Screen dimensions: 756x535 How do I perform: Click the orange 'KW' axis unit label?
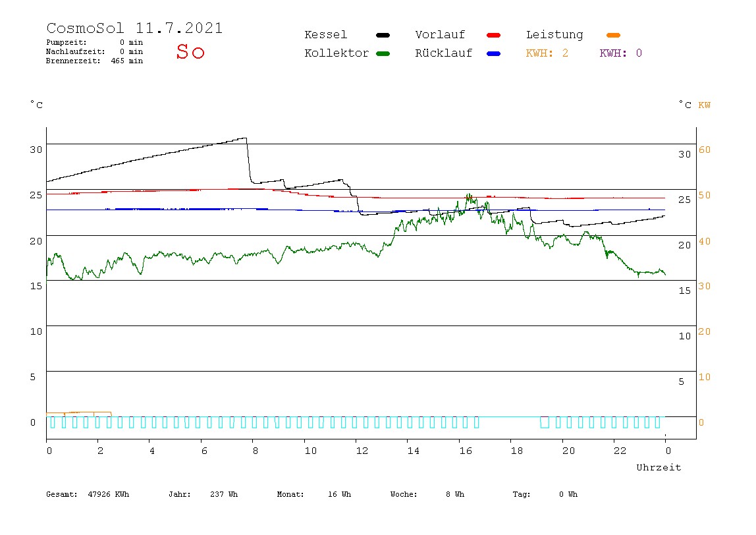coord(705,105)
